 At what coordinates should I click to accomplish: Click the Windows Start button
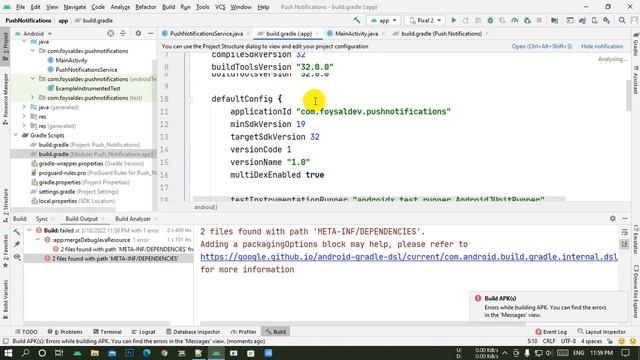(x=8, y=353)
